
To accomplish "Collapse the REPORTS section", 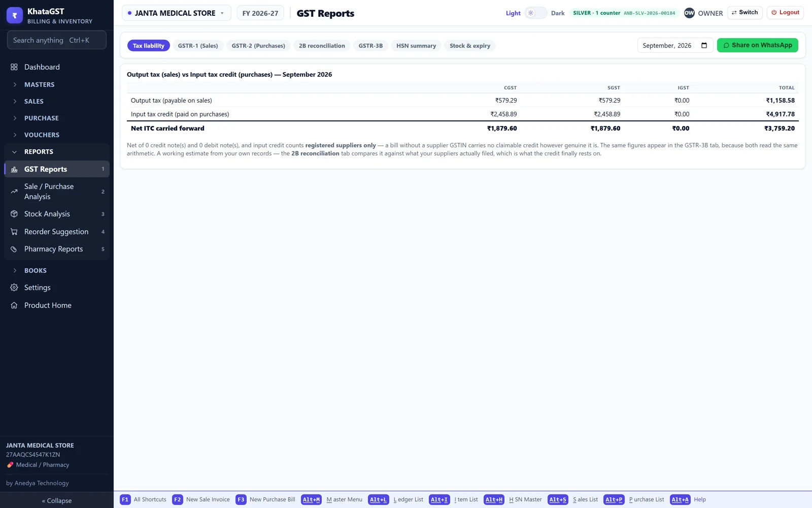I will click(57, 151).
